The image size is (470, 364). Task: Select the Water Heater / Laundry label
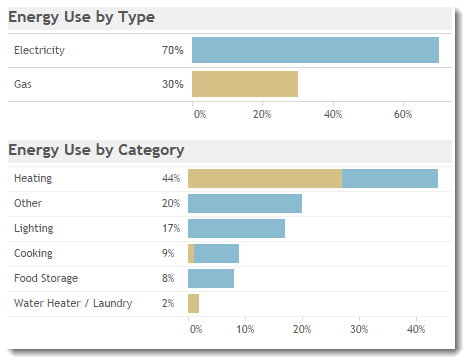pos(73,303)
